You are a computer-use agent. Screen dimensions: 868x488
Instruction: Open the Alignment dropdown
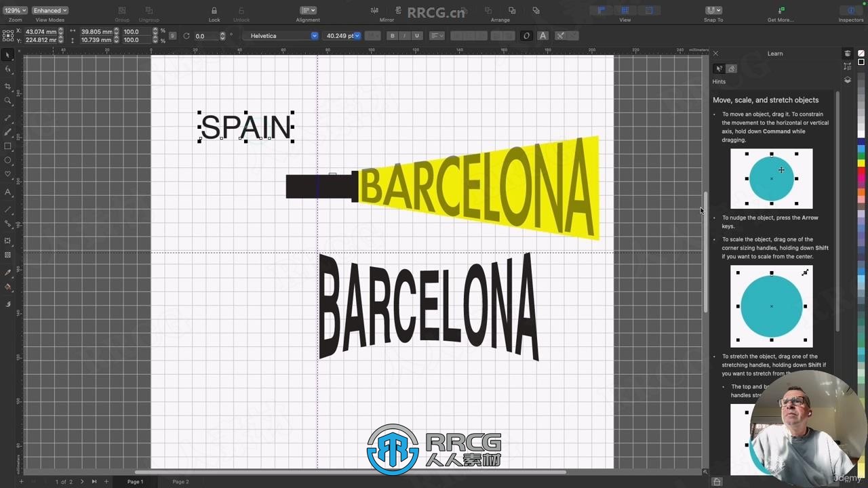[308, 10]
